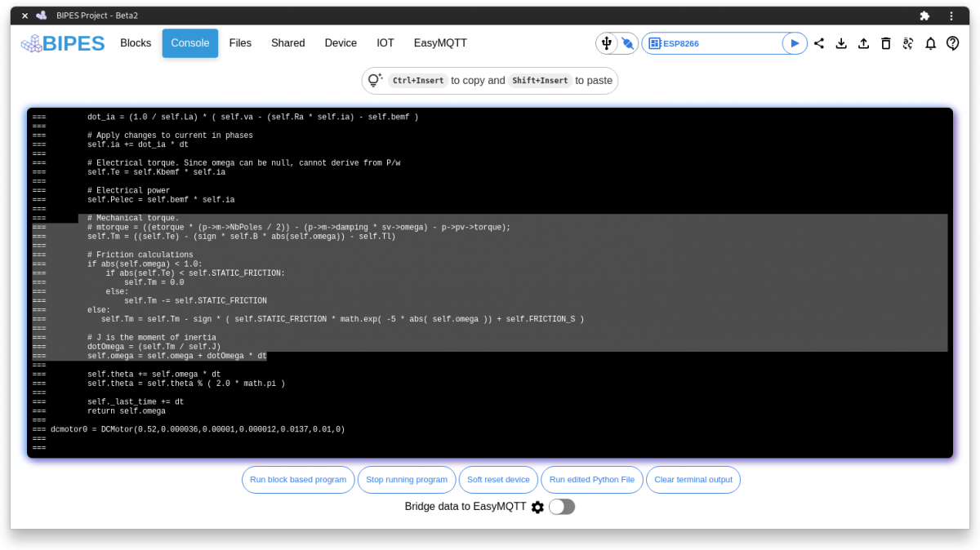This screenshot has height=550, width=980.
Task: Switch to the Blocks tab
Action: (136, 42)
